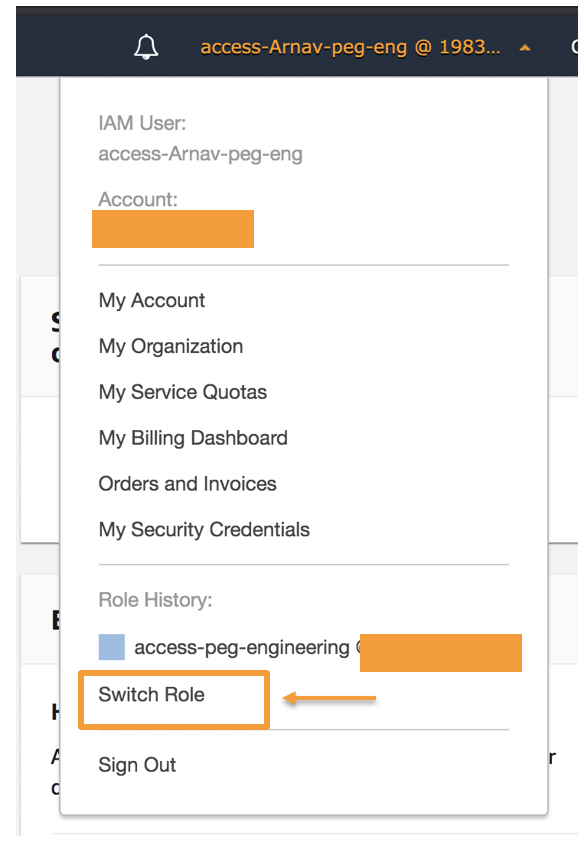
Task: Click the bell to check AWS alerts
Action: pos(144,45)
